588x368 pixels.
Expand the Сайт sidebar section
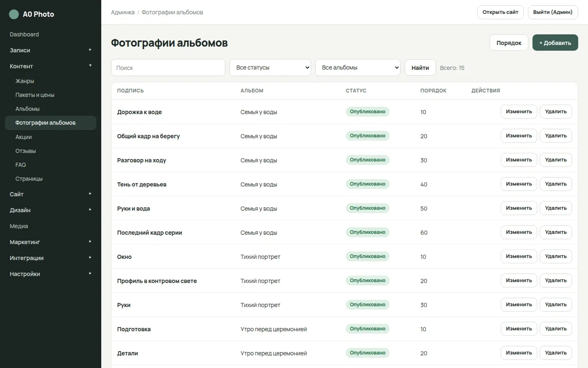point(50,194)
